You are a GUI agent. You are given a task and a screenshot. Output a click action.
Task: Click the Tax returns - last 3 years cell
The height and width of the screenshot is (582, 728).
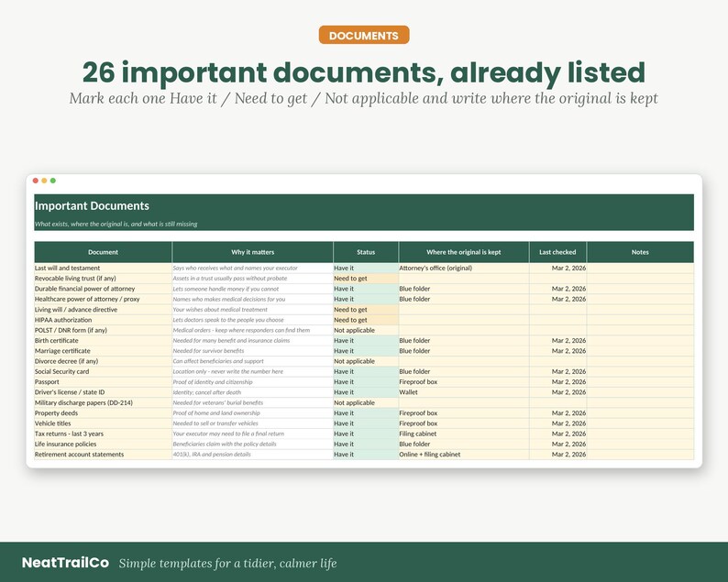[x=103, y=434]
